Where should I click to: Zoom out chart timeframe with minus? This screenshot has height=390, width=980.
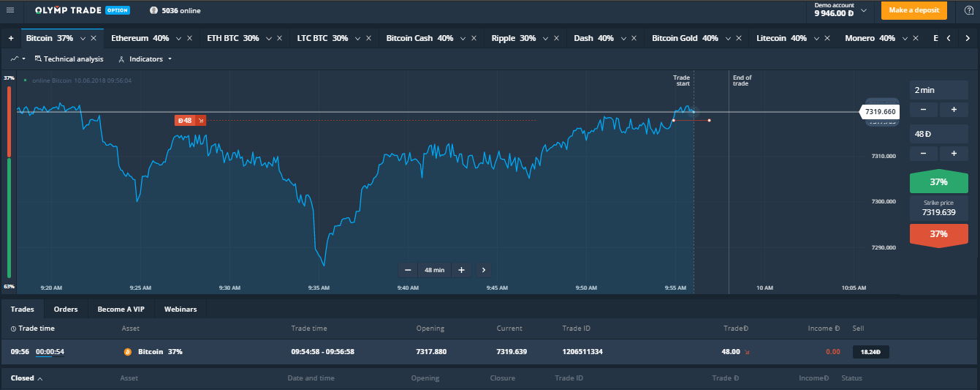[408, 270]
